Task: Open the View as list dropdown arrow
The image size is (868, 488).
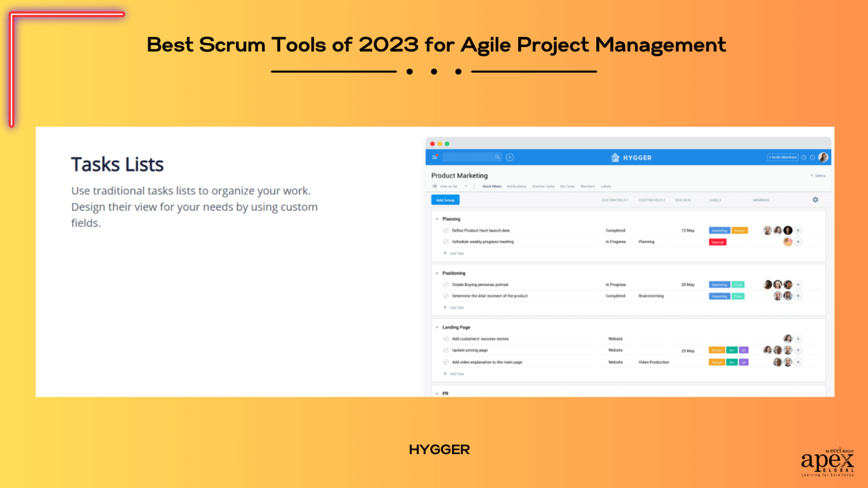Action: (x=466, y=186)
